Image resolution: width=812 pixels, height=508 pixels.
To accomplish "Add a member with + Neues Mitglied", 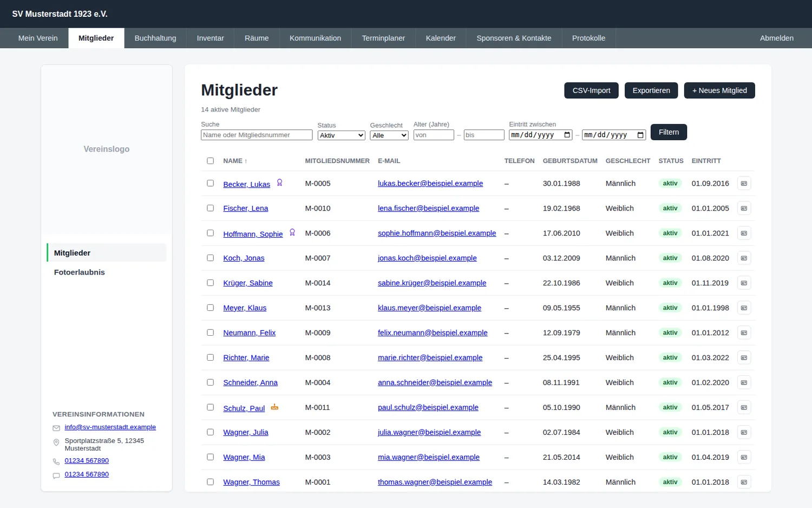I will 719,90.
